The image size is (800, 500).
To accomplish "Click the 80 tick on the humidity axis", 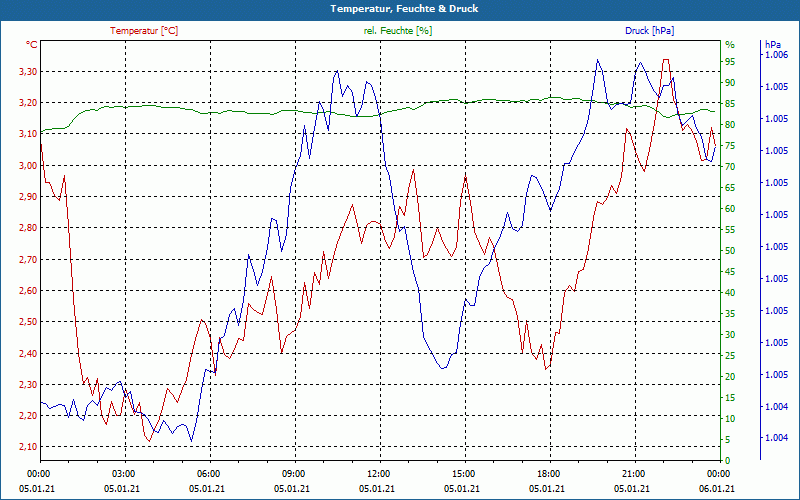I will pos(730,124).
